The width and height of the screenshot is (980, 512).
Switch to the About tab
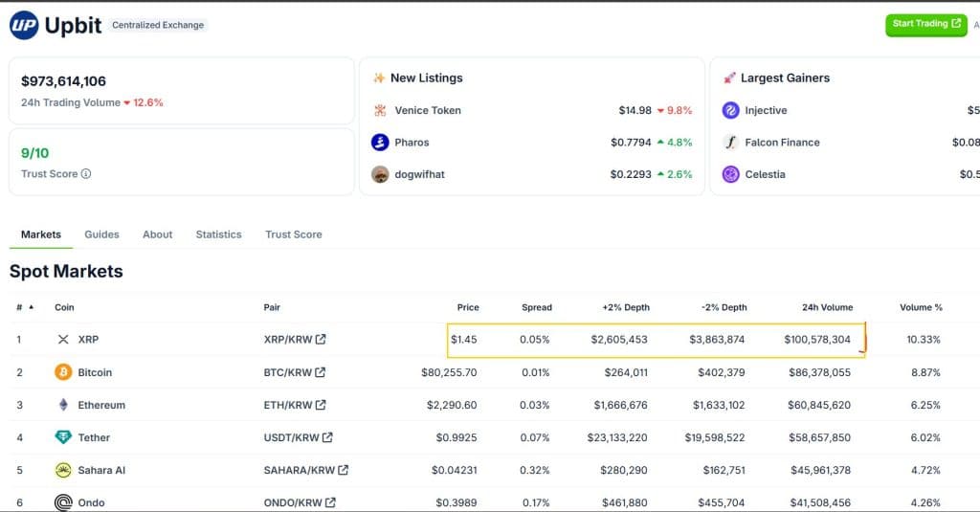(x=157, y=234)
